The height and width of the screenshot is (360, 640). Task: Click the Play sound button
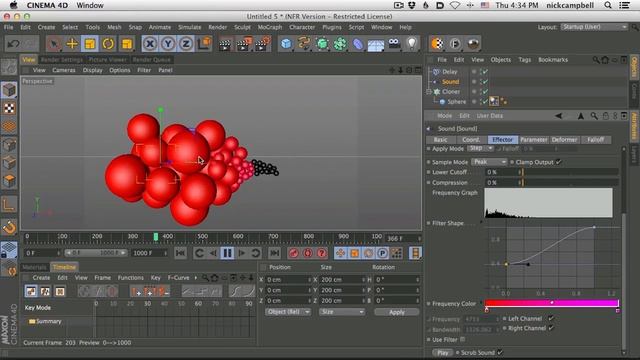pos(442,352)
